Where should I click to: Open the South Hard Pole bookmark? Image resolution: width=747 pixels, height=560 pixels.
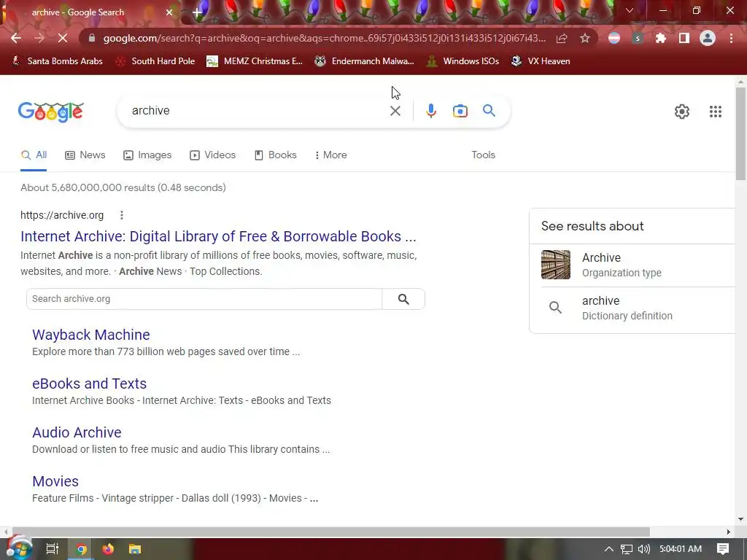pyautogui.click(x=155, y=61)
